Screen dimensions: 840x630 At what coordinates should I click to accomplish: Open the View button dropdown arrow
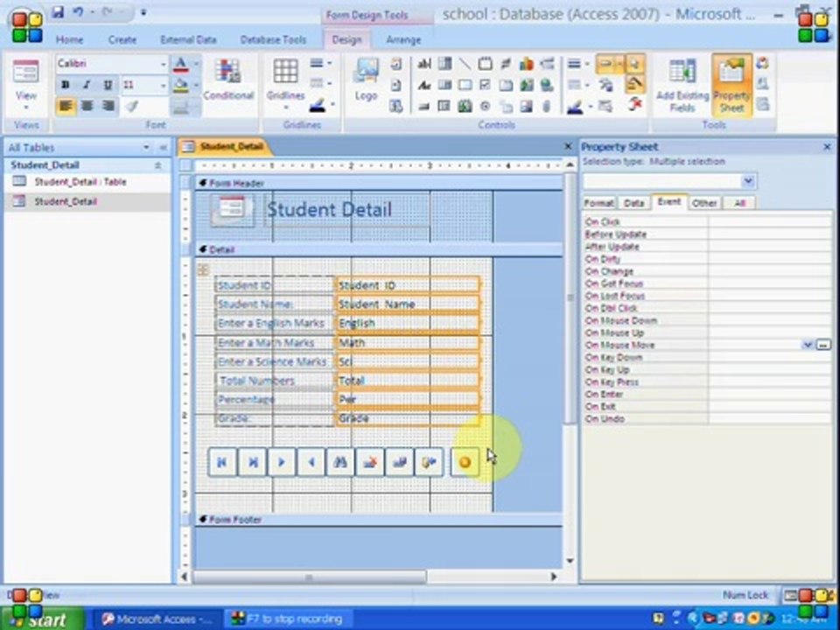coord(25,107)
